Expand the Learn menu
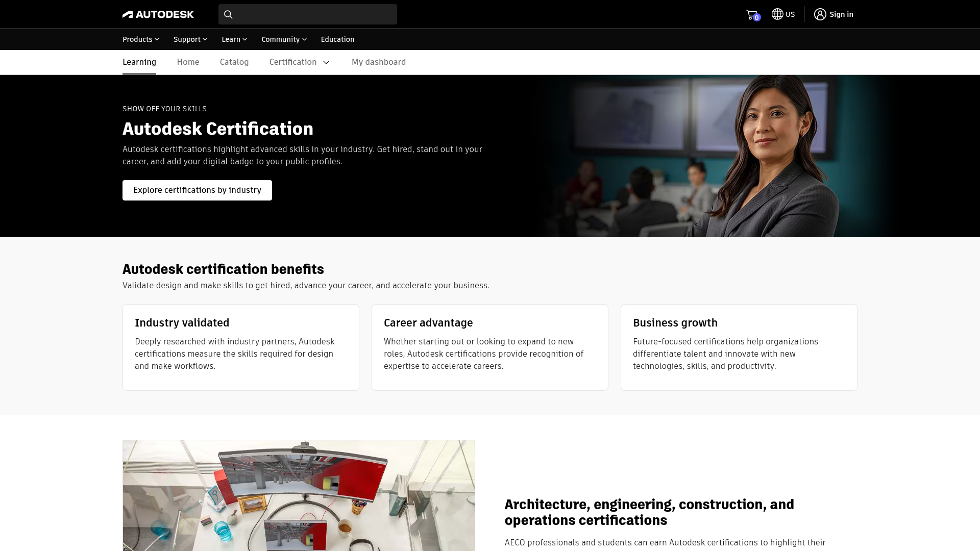980x551 pixels. point(234,39)
